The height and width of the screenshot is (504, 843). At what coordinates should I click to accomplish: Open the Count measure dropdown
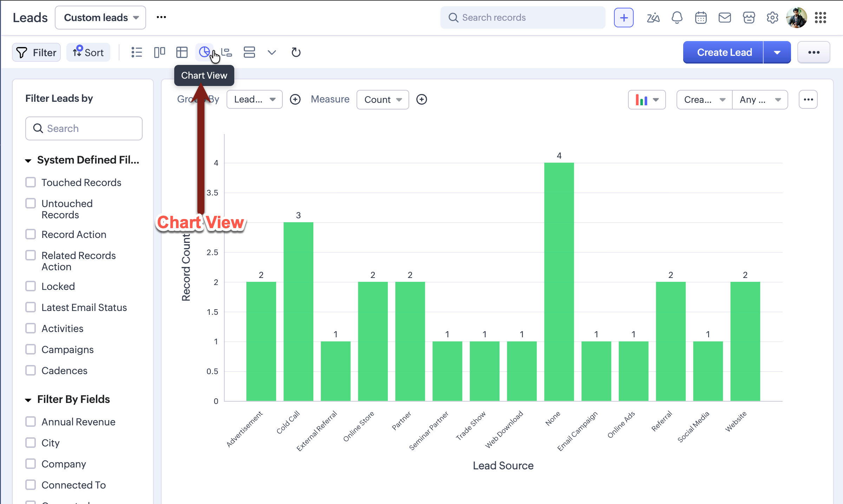coord(383,99)
